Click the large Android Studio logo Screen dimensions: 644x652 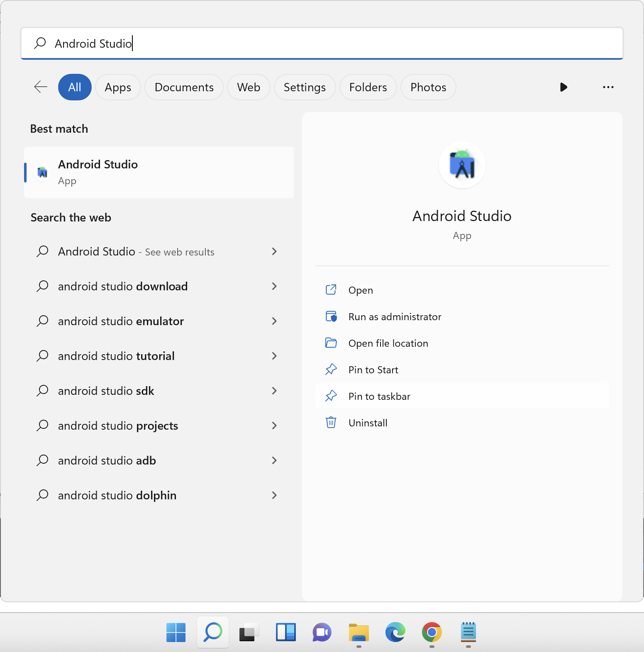[x=462, y=165]
